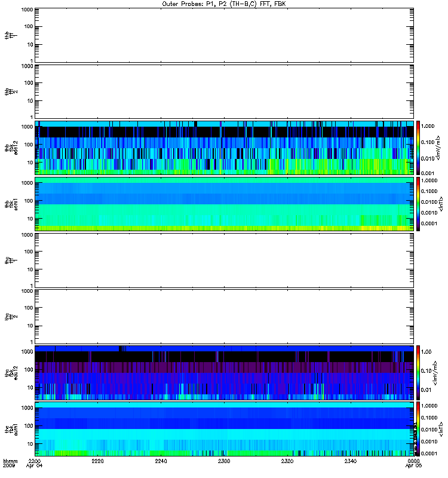The height and width of the screenshot is (478, 448).
Task: Select the 'thb fbk edc12' panel axis label
Action: coord(11,148)
